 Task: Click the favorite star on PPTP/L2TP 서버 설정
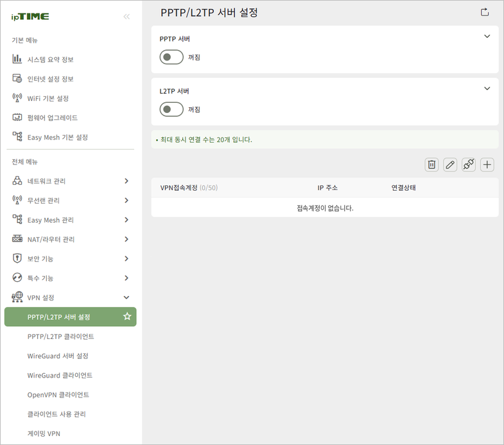click(x=127, y=317)
